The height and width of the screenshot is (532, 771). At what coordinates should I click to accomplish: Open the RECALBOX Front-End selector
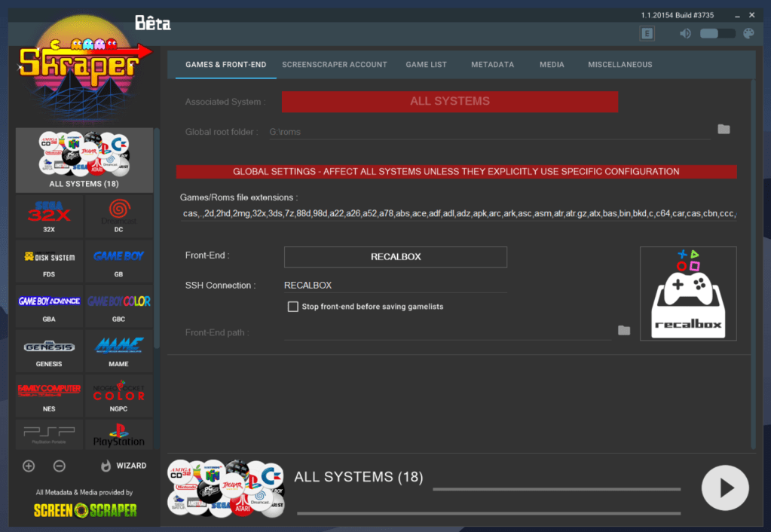395,257
